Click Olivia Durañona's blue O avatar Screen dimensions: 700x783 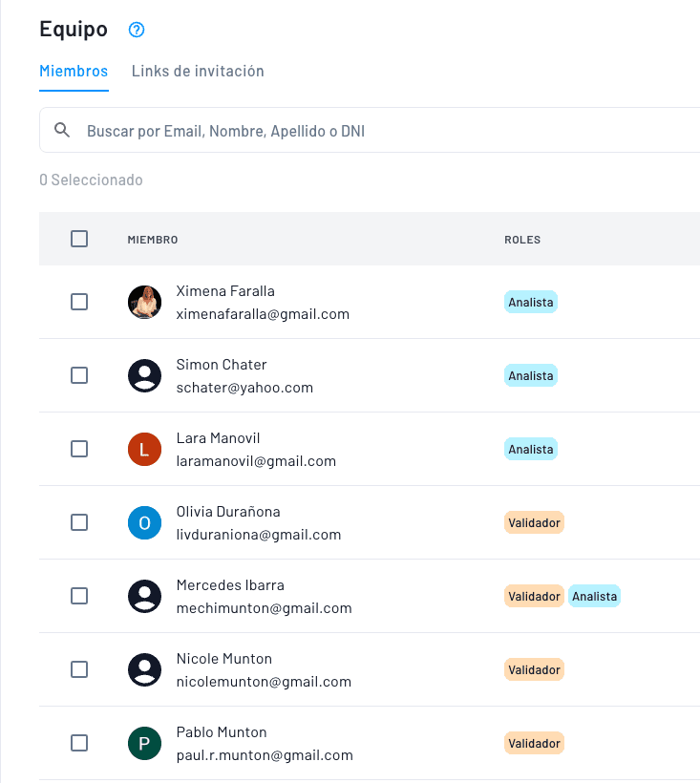pos(144,522)
